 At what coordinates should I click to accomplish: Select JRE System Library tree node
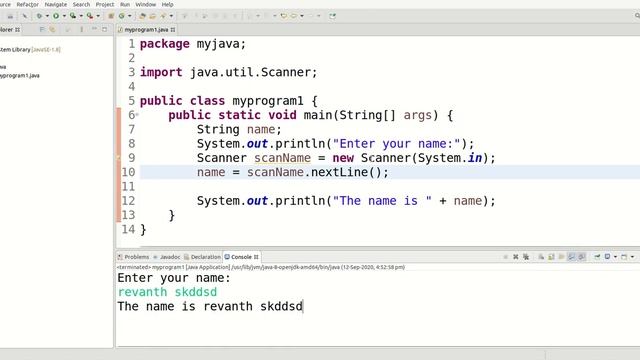30,49
